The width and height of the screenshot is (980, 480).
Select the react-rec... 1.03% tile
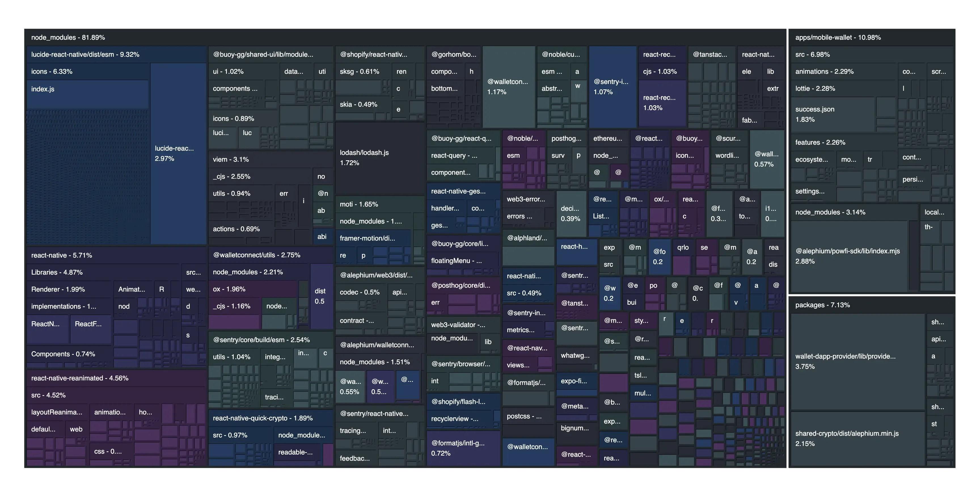(662, 103)
